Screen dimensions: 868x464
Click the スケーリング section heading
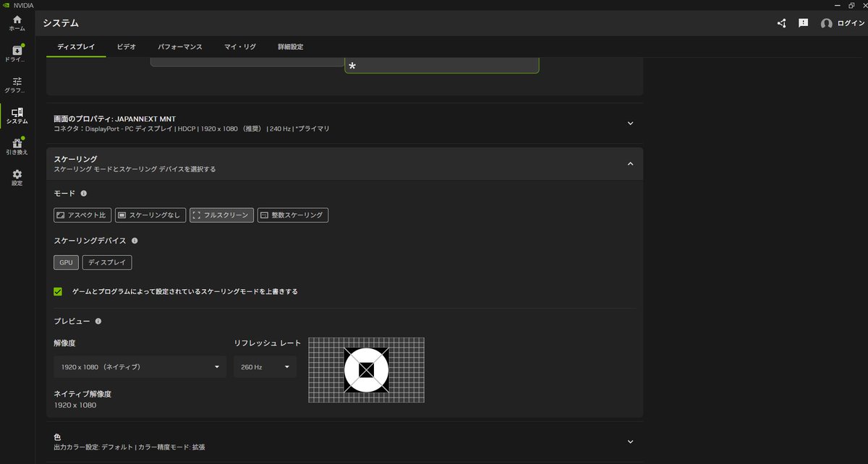tap(75, 159)
